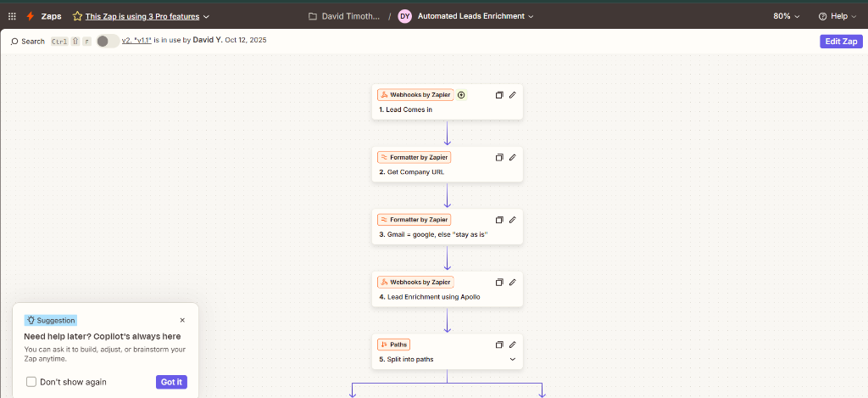Open the apps grid menu
Viewport: 868px width, 398px height.
[12, 16]
